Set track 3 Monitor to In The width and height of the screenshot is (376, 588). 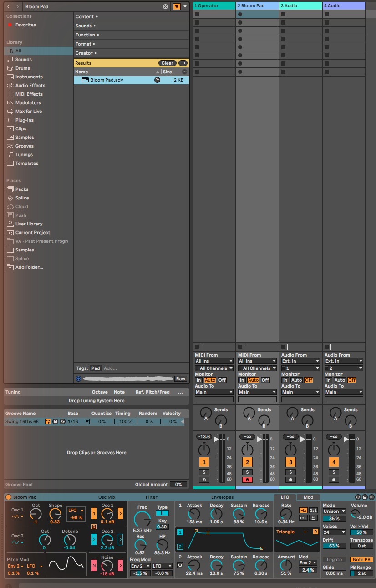pos(285,380)
